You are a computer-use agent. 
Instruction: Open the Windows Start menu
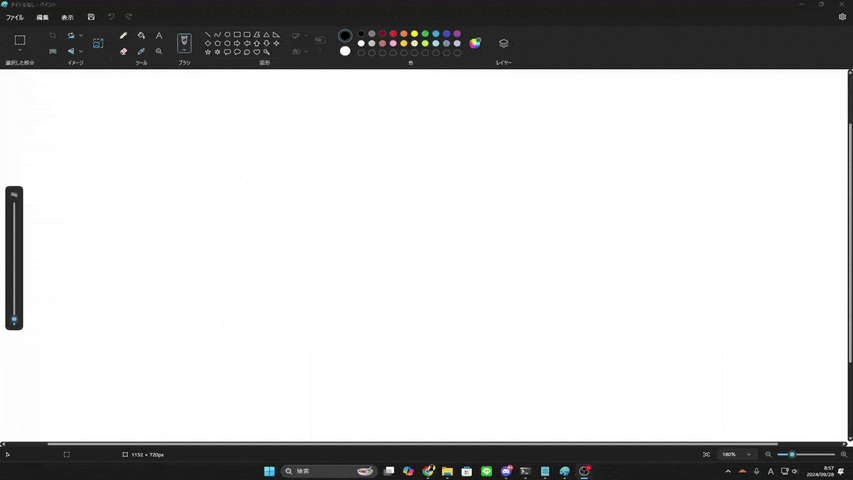[x=269, y=471]
